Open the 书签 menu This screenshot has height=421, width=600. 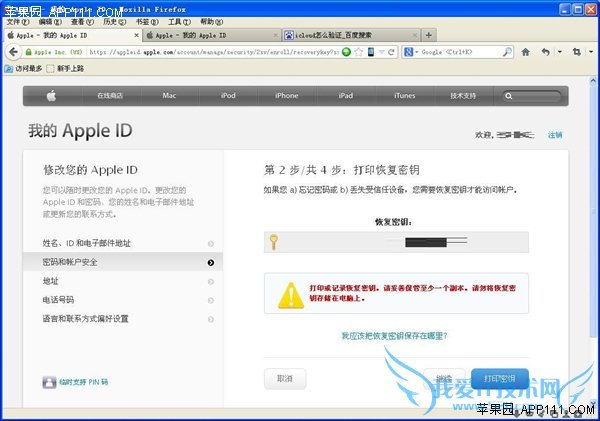(x=147, y=22)
